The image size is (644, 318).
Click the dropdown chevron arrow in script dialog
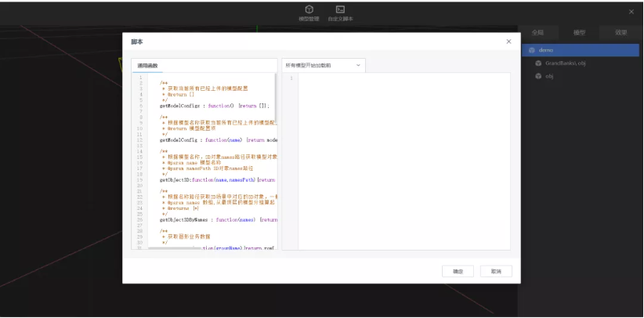[358, 65]
